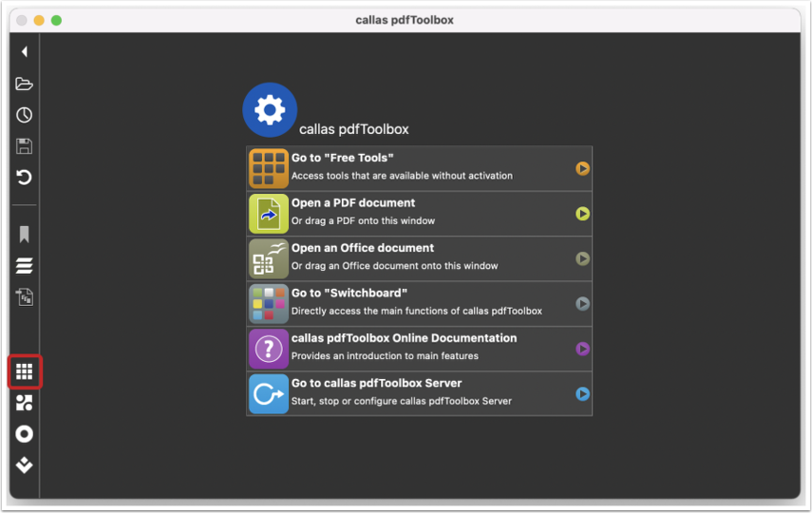The image size is (812, 513).
Task: Click the purple question mark Documentation icon
Action: [268, 349]
